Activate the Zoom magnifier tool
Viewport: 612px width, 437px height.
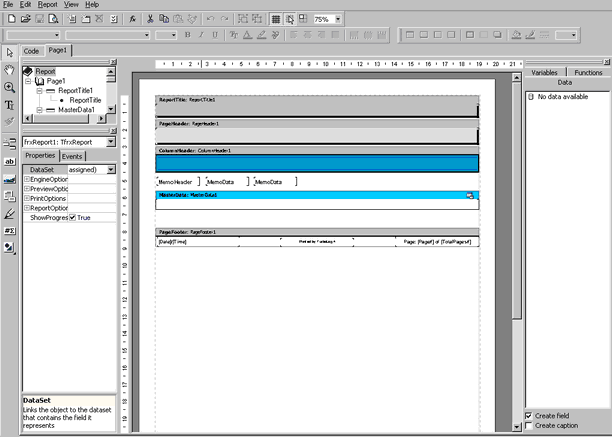pyautogui.click(x=10, y=87)
